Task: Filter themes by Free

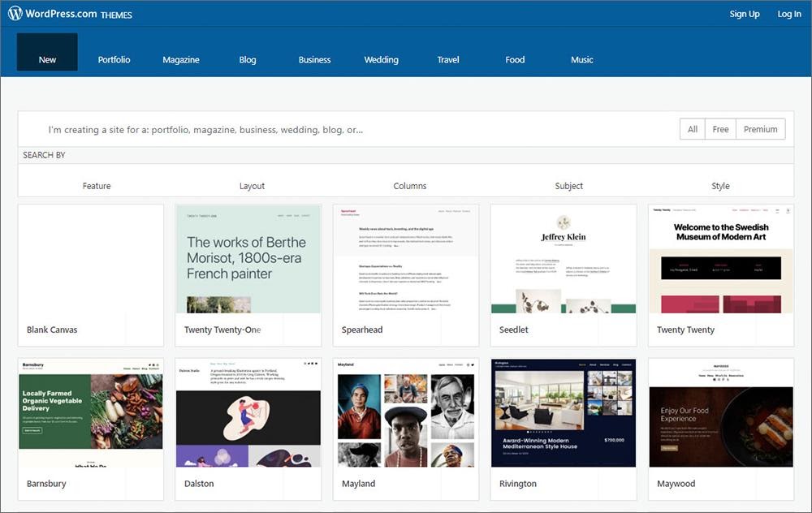Action: (x=720, y=129)
